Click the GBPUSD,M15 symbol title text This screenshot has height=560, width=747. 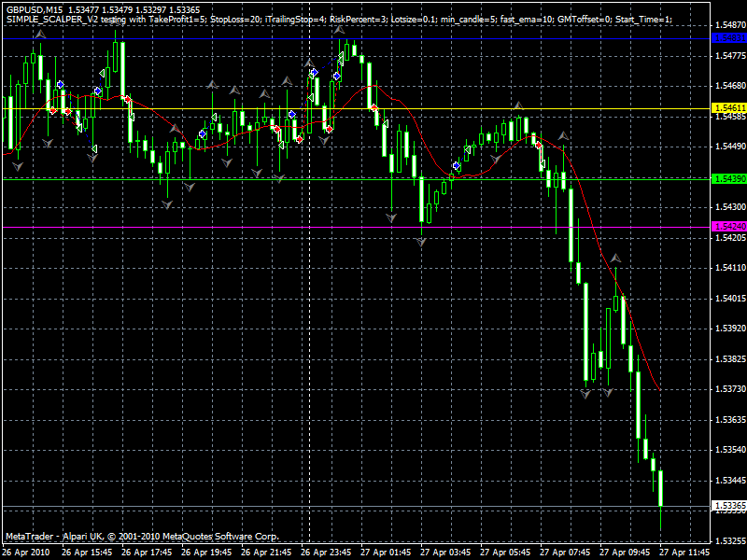36,9
